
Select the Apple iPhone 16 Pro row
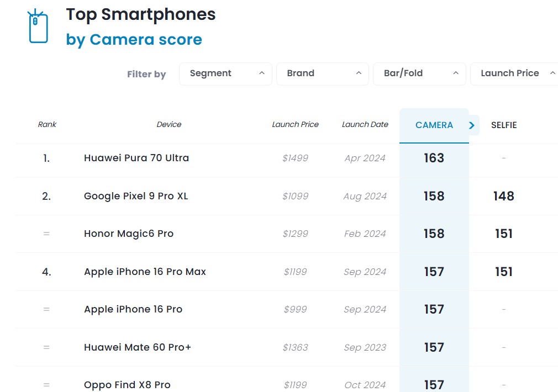click(133, 309)
